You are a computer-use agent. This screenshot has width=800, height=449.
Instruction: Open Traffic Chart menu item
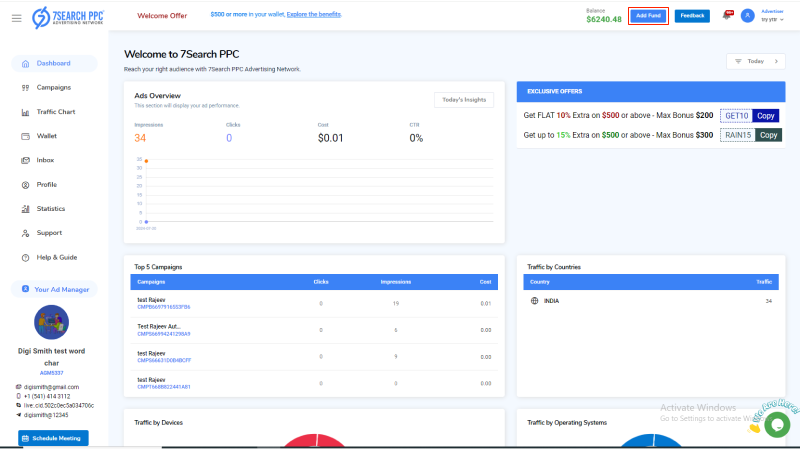54,112
